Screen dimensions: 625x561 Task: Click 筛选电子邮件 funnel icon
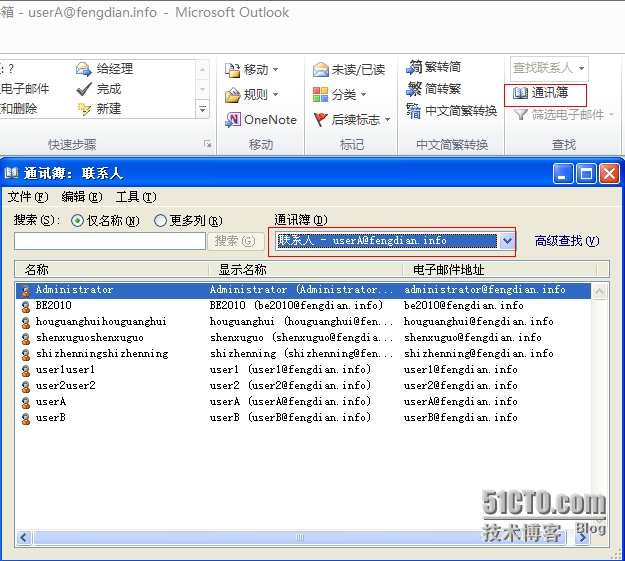pyautogui.click(x=521, y=115)
